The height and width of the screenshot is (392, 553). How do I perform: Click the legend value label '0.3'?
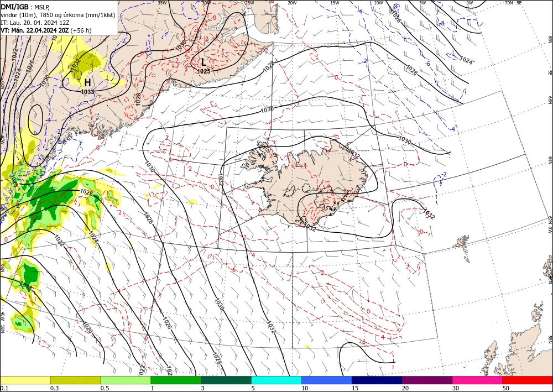pos(55,388)
